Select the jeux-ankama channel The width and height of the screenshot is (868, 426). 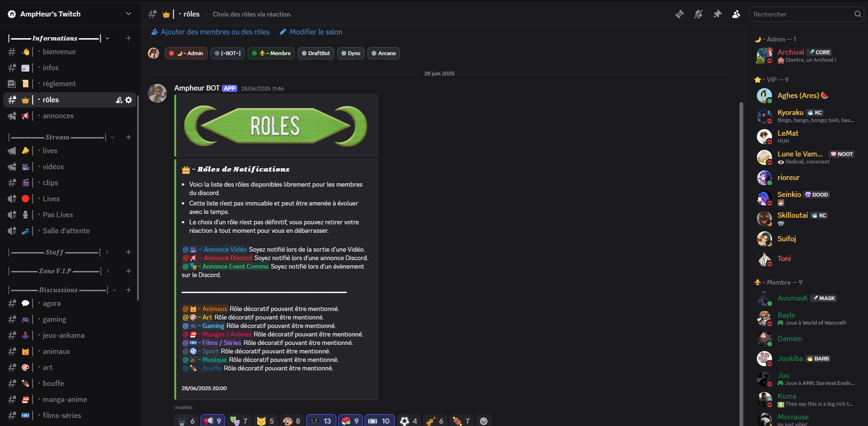coord(70,336)
